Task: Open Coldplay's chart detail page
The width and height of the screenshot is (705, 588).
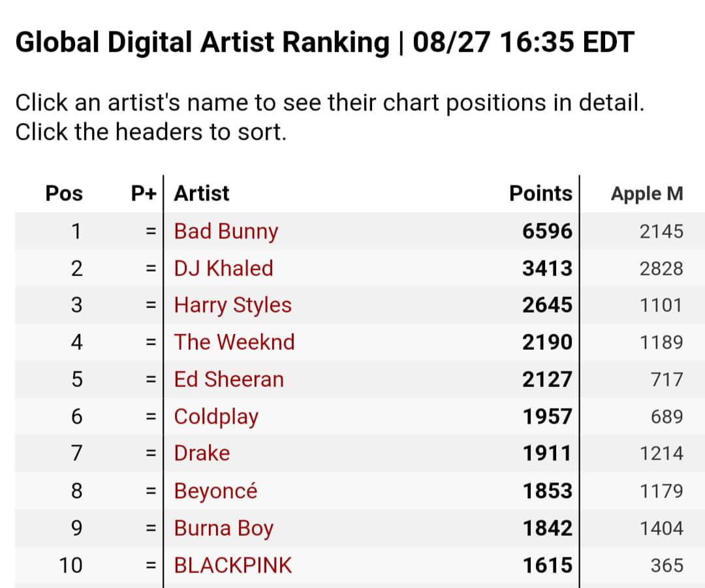Action: point(216,417)
